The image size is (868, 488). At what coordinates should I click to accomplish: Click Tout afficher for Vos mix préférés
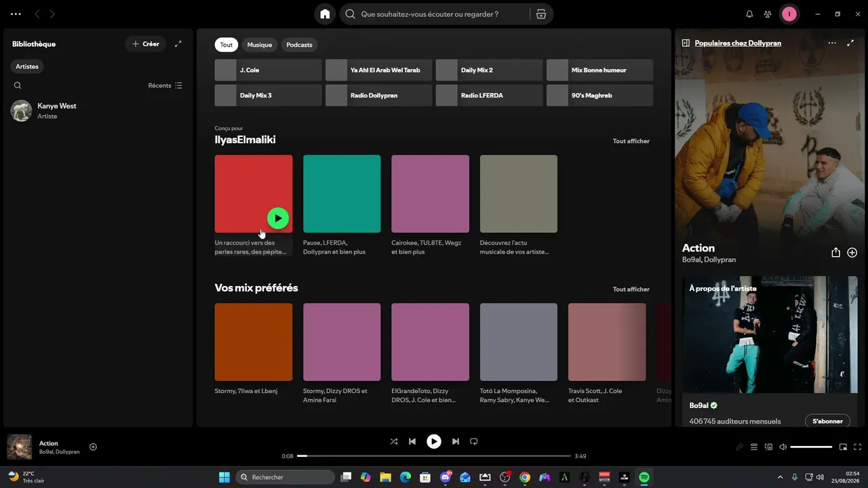[631, 289]
